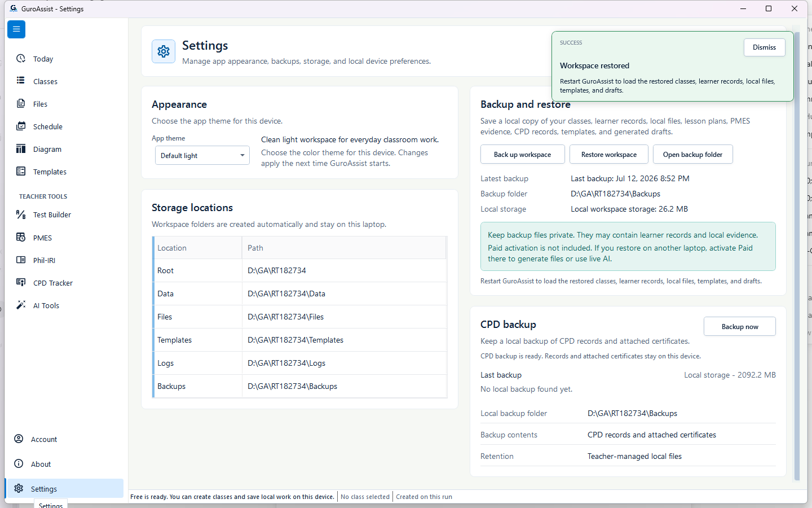Minimize the GuroAssist window
Screen dimensions: 812x508
743,8
